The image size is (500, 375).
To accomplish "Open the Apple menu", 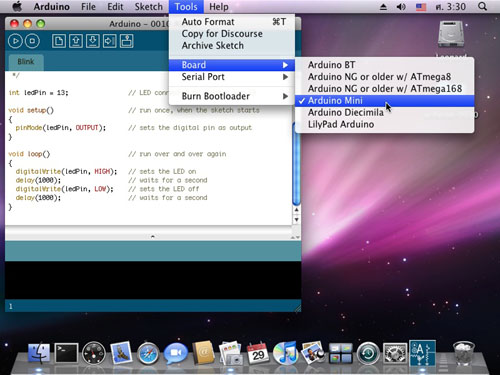I will click(17, 6).
